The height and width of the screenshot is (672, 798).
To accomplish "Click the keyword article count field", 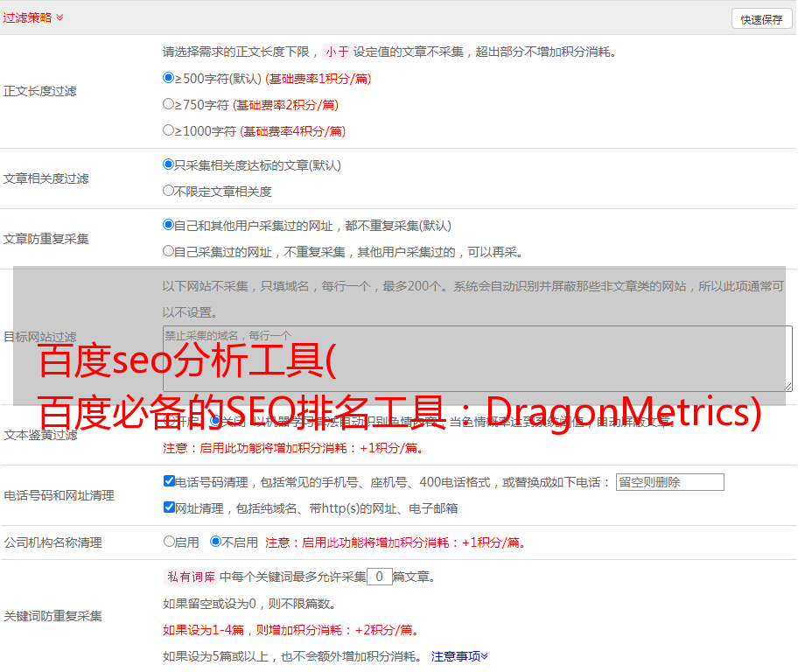I will coord(379,577).
